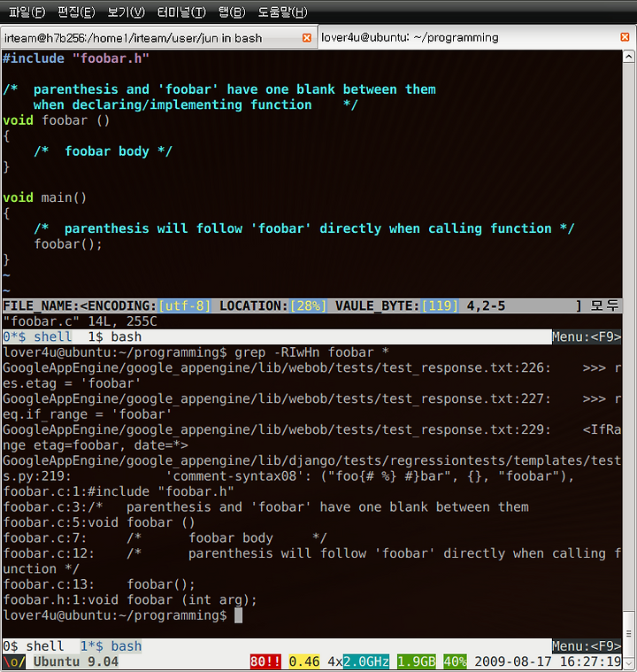
Task: Click the scrollbar grip handle near the bottom
Action: [x=628, y=633]
